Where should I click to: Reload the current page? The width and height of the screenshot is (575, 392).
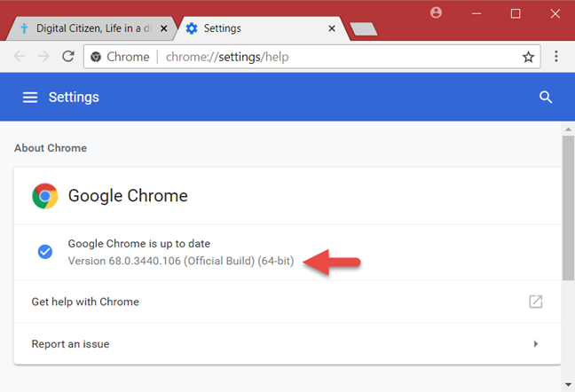[67, 57]
